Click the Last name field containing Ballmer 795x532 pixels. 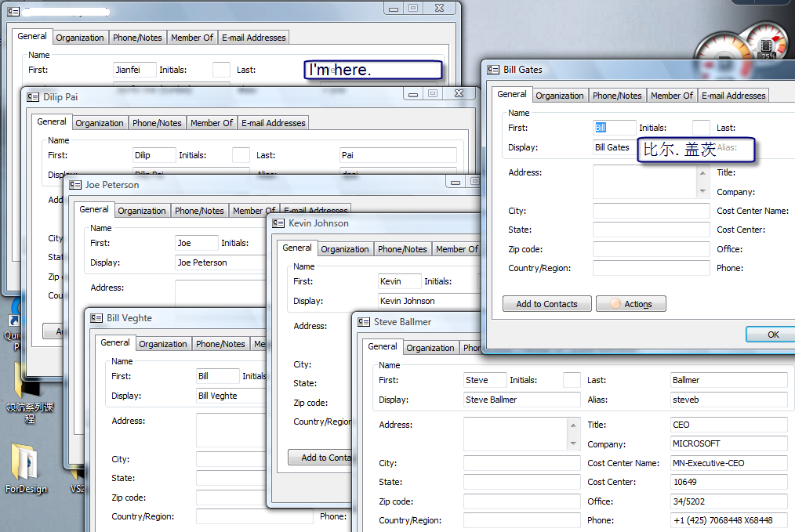(728, 380)
